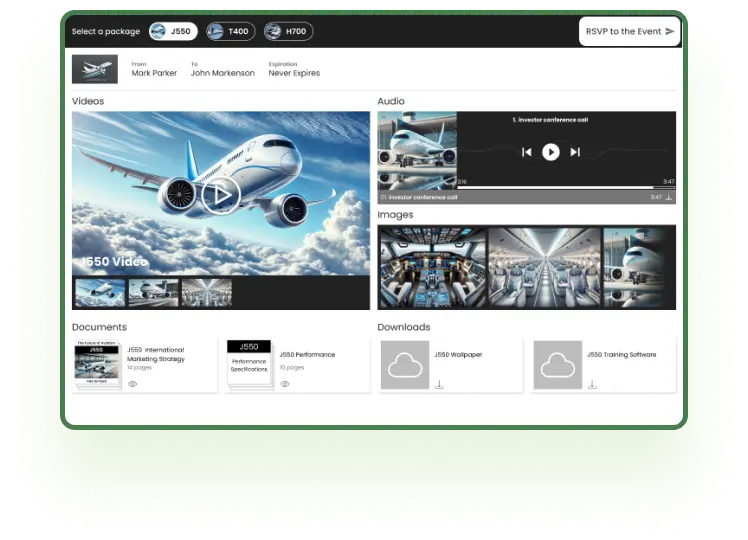This screenshot has width=748, height=540.
Task: Seek along the audio progress bar
Action: coord(560,186)
